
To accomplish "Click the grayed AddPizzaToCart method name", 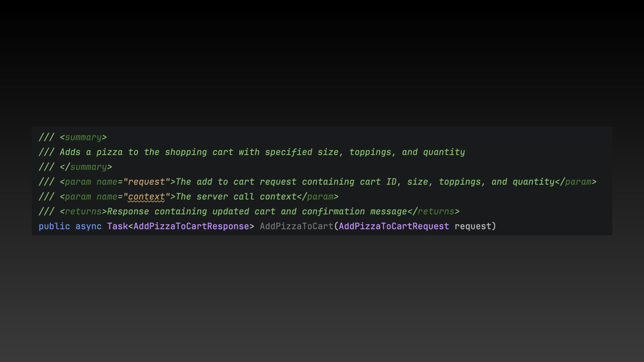I will (x=297, y=227).
